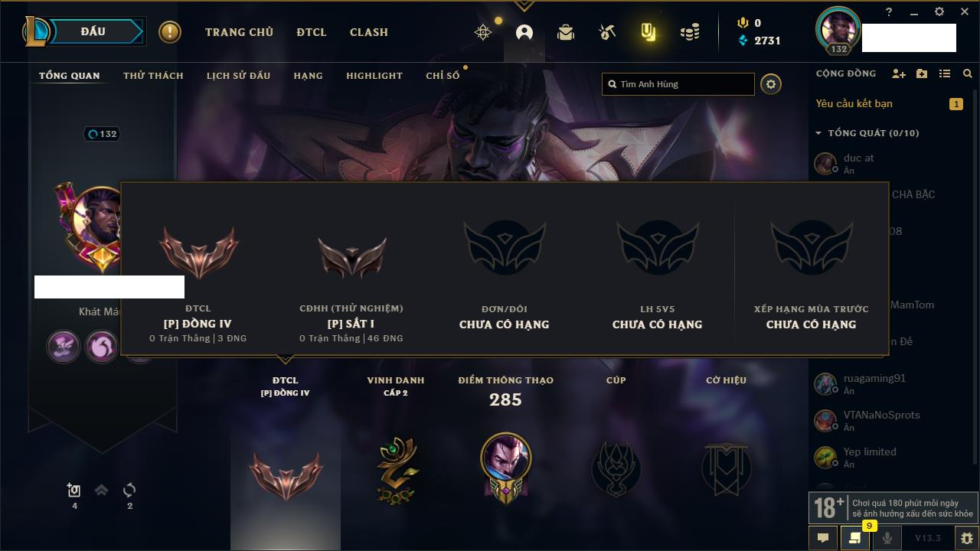The height and width of the screenshot is (551, 980).
Task: Open the ĐTCL menu item
Action: click(312, 32)
